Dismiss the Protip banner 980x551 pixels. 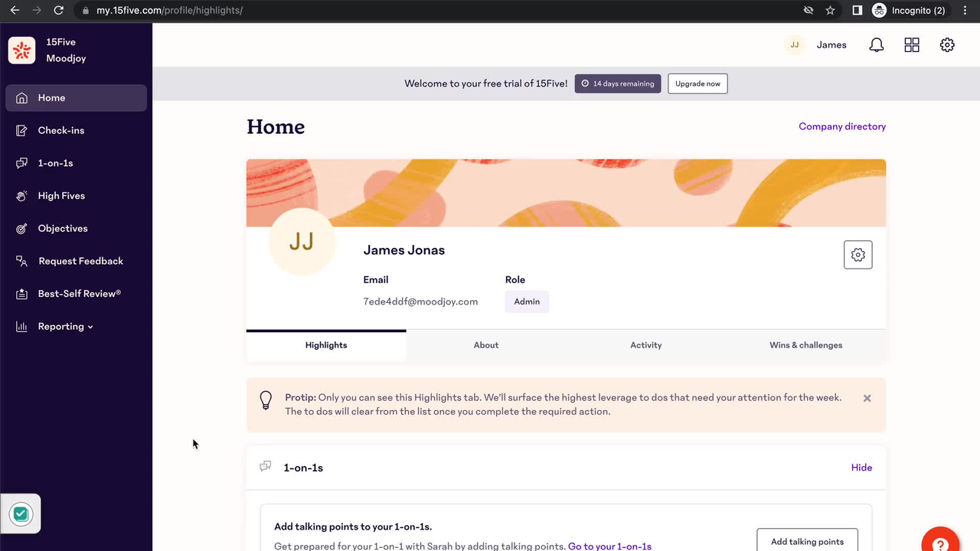coord(867,398)
